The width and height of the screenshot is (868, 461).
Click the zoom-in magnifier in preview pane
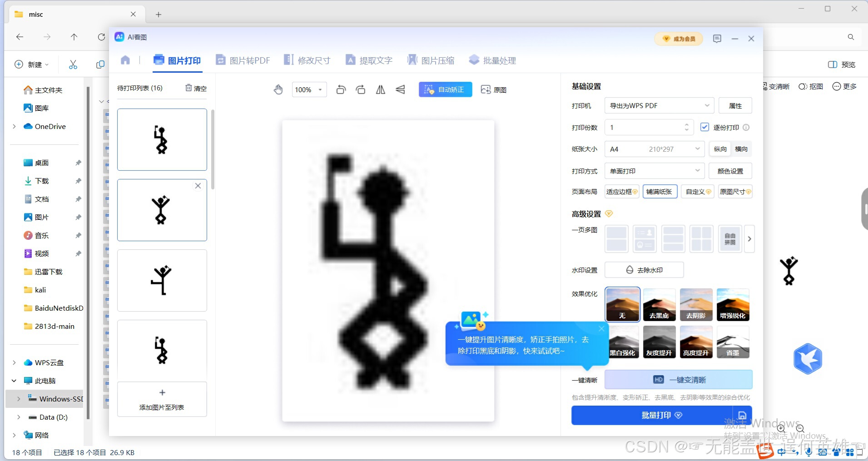pyautogui.click(x=781, y=428)
